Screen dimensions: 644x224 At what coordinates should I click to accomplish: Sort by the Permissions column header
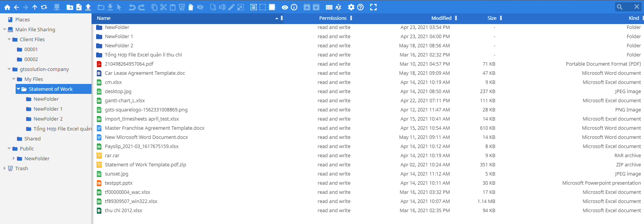333,18
